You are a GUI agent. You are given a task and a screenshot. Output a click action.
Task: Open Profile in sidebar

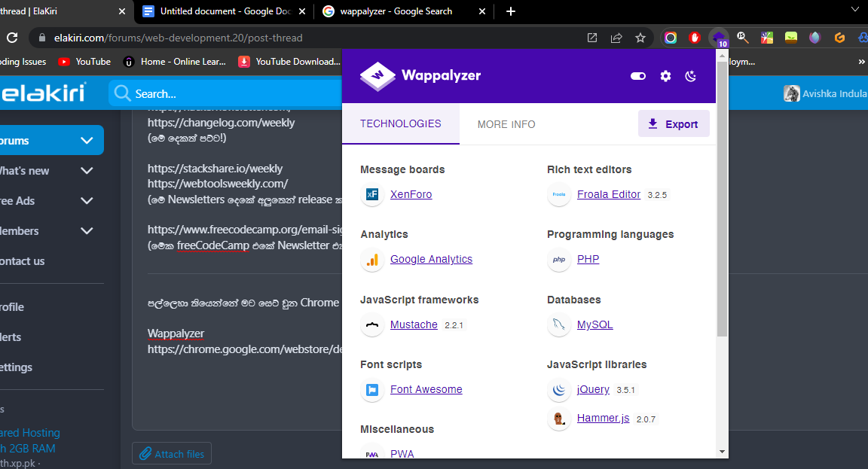click(x=11, y=307)
